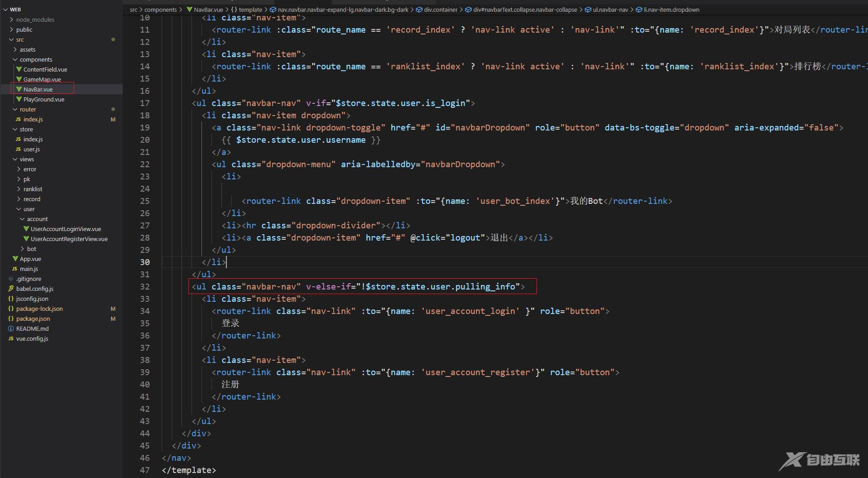The image size is (868, 478).
Task: Expand the node_modules folder
Action: pos(35,19)
